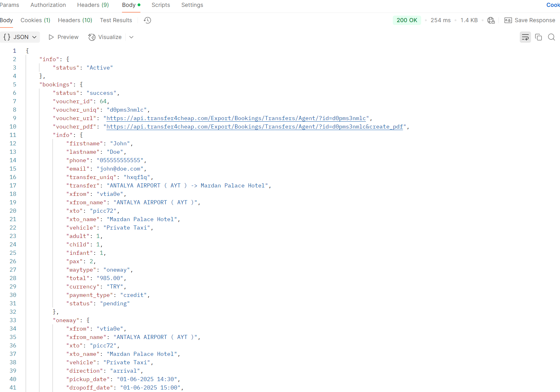Show the response Cookies (1) tab
Viewport: 560px width, 392px height.
[x=35, y=20]
